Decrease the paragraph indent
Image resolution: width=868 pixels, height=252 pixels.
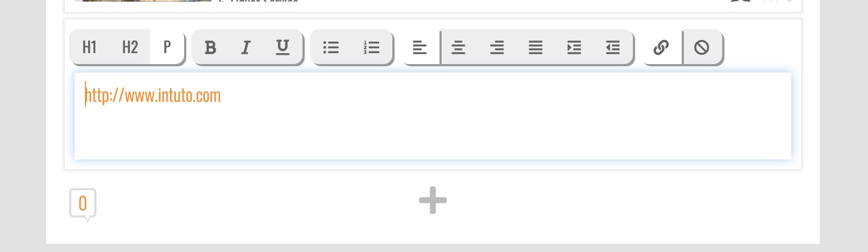(613, 48)
